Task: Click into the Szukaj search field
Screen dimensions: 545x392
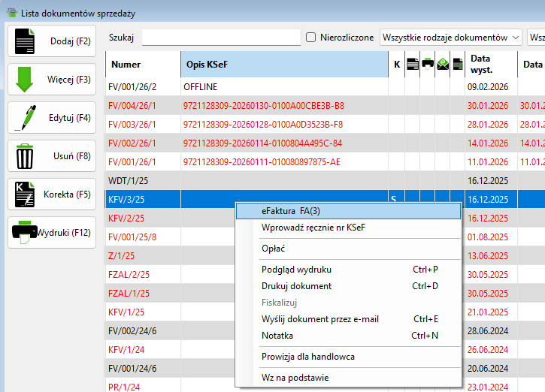Action: [220, 37]
